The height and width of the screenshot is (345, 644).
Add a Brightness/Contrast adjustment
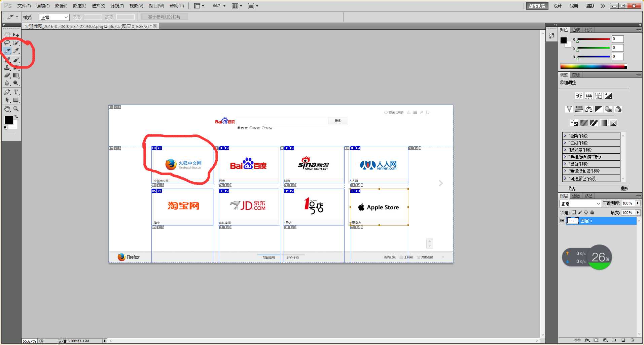(x=579, y=96)
